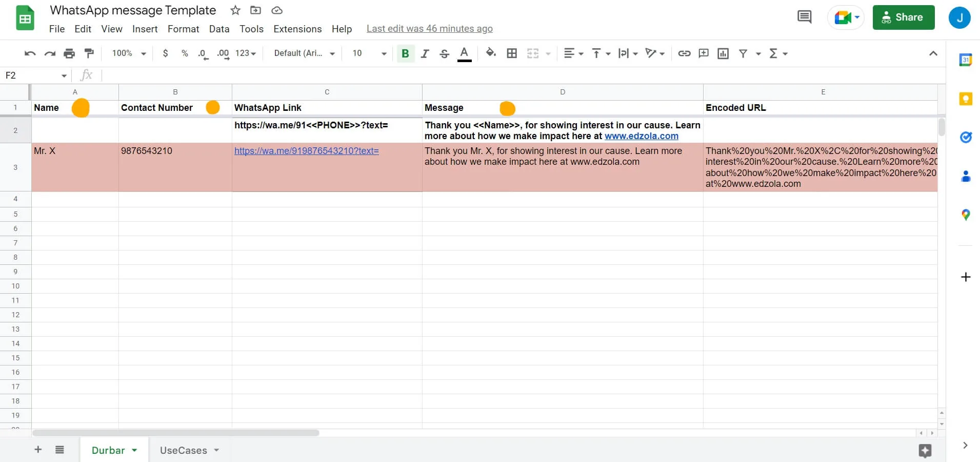Open the View menu
Screen dimensions: 980x462
112,29
